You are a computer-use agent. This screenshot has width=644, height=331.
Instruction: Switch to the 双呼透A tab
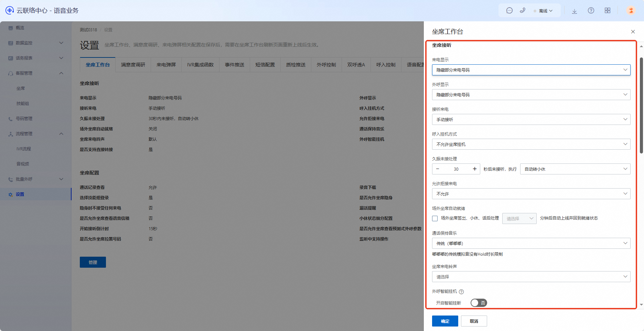point(356,65)
